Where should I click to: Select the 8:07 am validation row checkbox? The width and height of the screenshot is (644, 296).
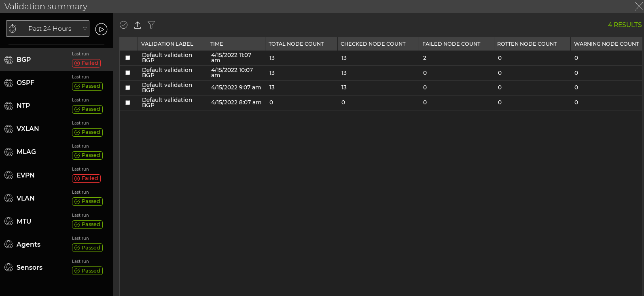click(128, 103)
